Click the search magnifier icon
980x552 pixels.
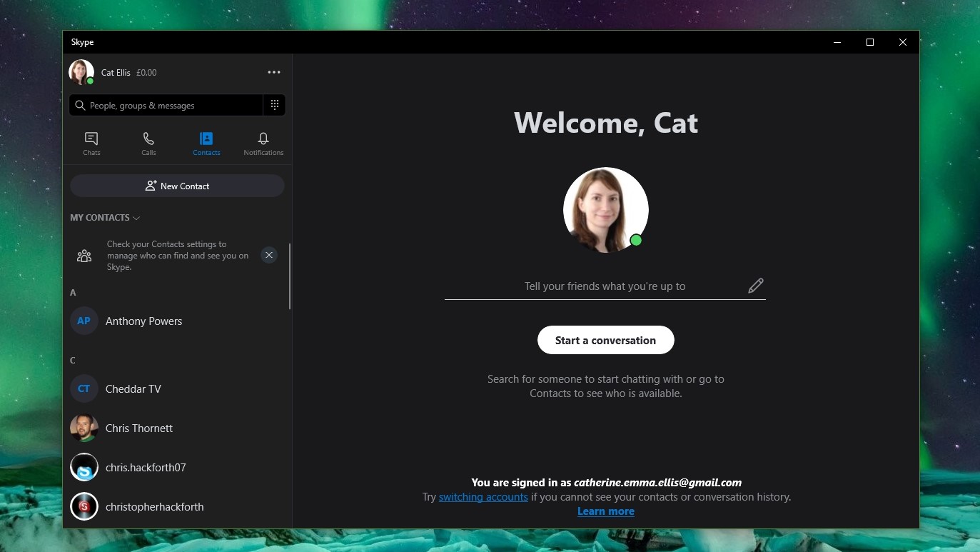(81, 106)
